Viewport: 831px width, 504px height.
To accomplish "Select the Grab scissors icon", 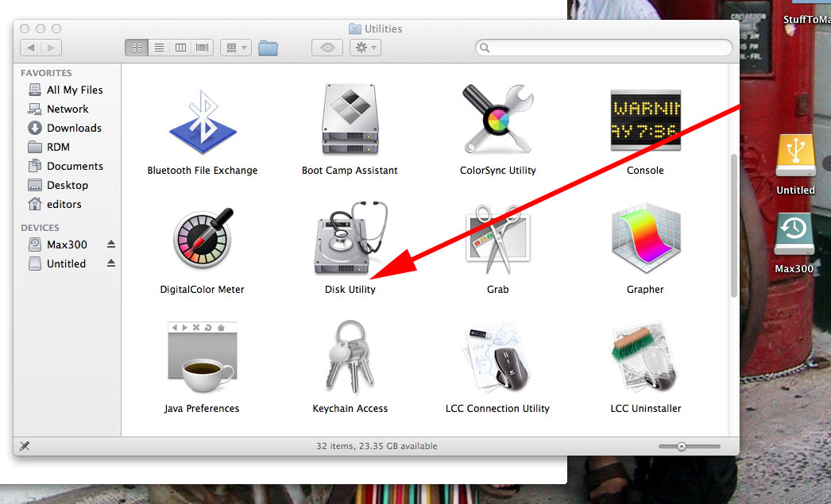I will (497, 239).
